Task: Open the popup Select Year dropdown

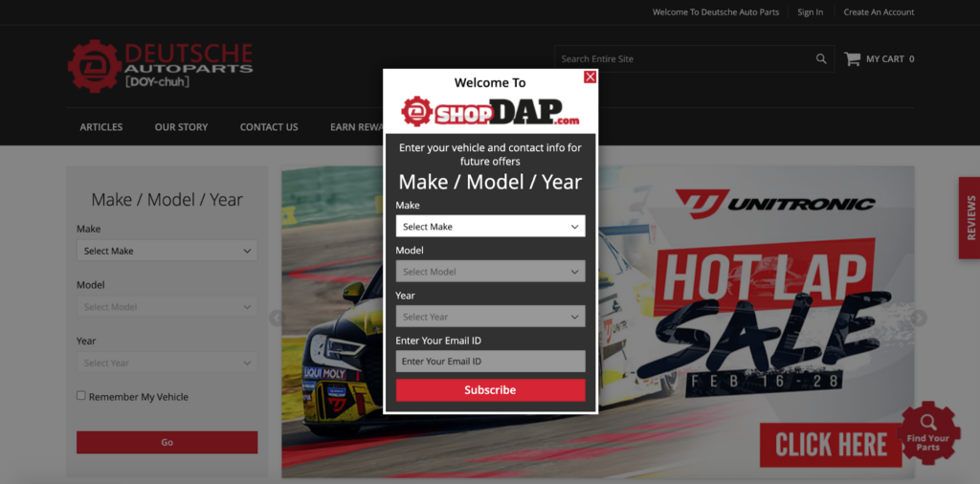Action: pyautogui.click(x=490, y=317)
